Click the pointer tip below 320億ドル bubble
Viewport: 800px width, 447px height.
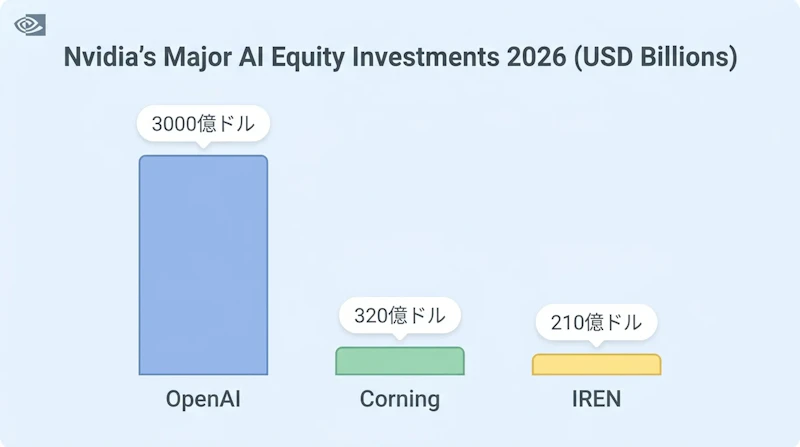400,337
